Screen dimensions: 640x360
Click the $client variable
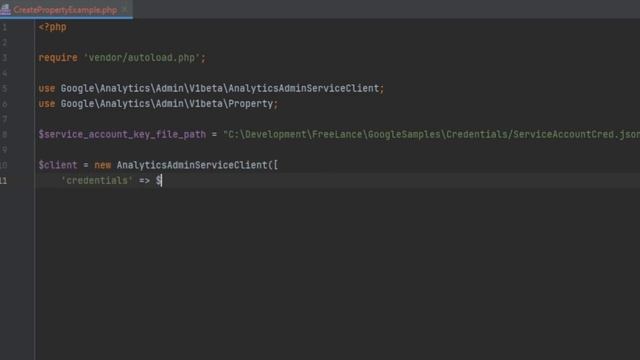58,165
